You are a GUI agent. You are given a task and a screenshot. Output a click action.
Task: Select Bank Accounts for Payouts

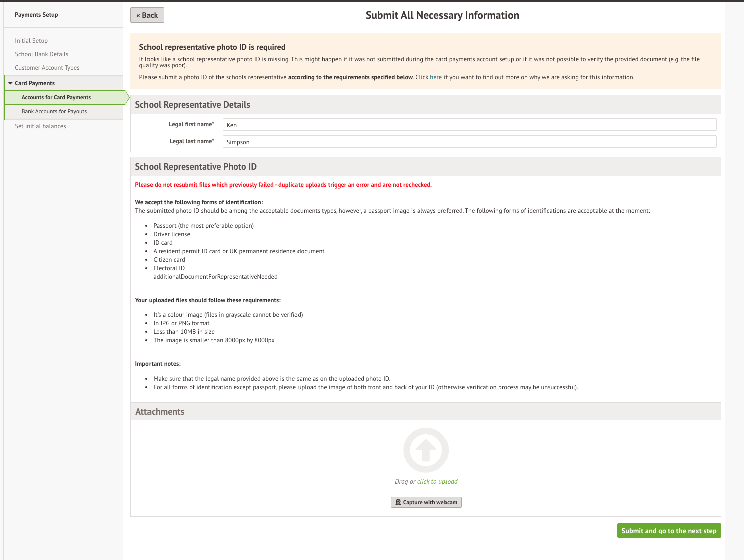coord(54,111)
